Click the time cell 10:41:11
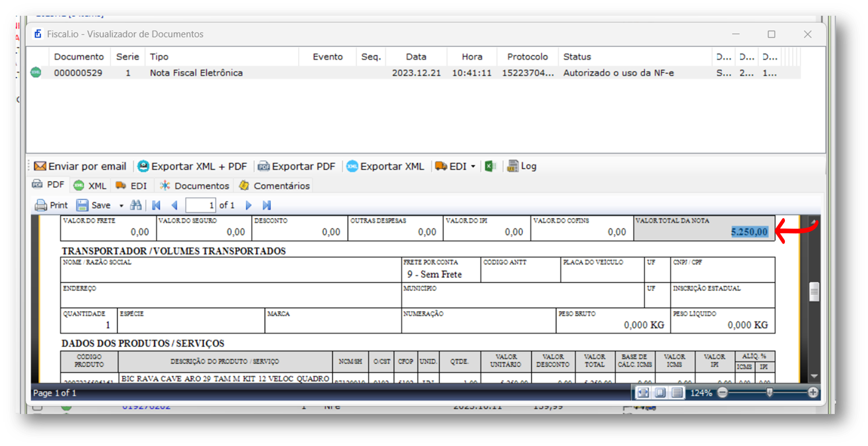This screenshot has width=868, height=446. point(472,73)
